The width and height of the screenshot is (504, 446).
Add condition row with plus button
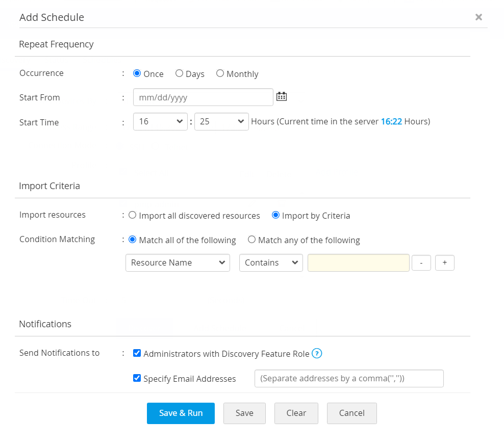[x=444, y=263]
